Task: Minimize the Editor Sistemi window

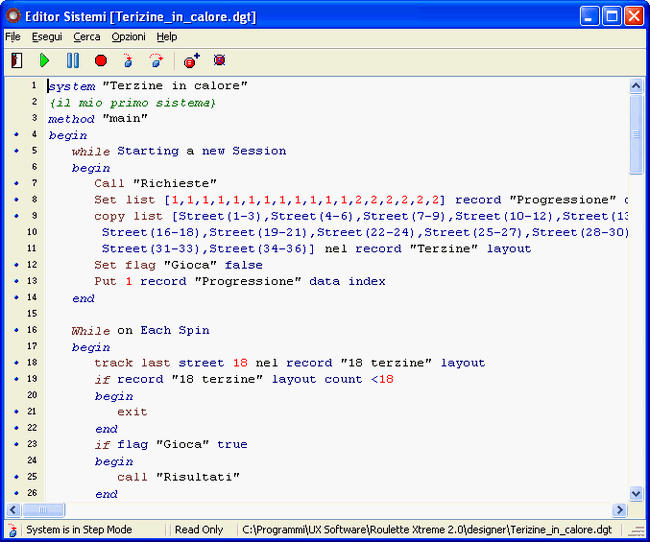Action: pyautogui.click(x=589, y=16)
